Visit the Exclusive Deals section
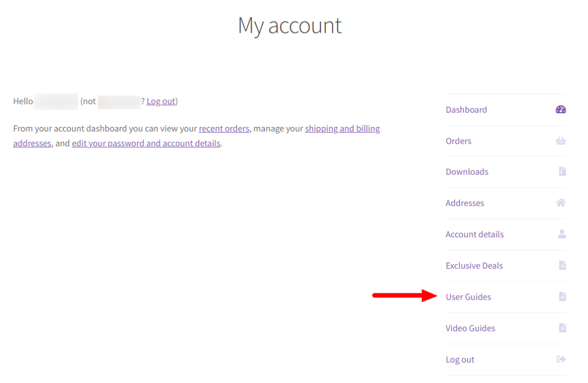Image resolution: width=588 pixels, height=383 pixels. point(474,265)
